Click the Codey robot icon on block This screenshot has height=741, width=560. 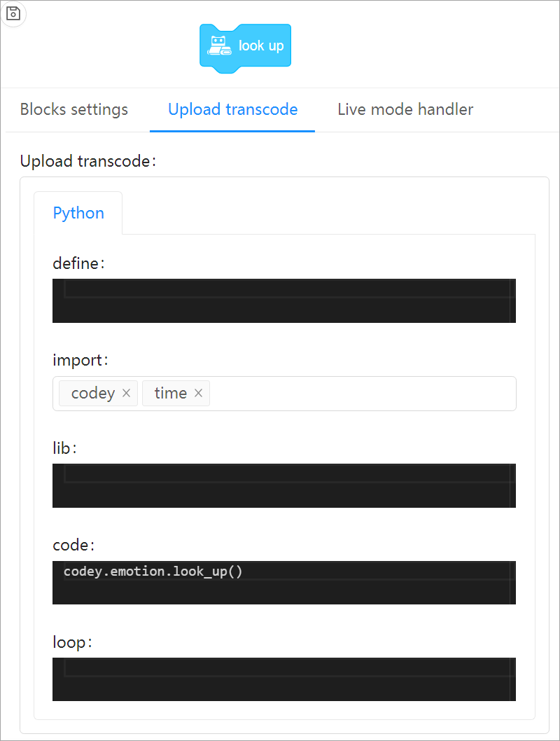[x=219, y=46]
